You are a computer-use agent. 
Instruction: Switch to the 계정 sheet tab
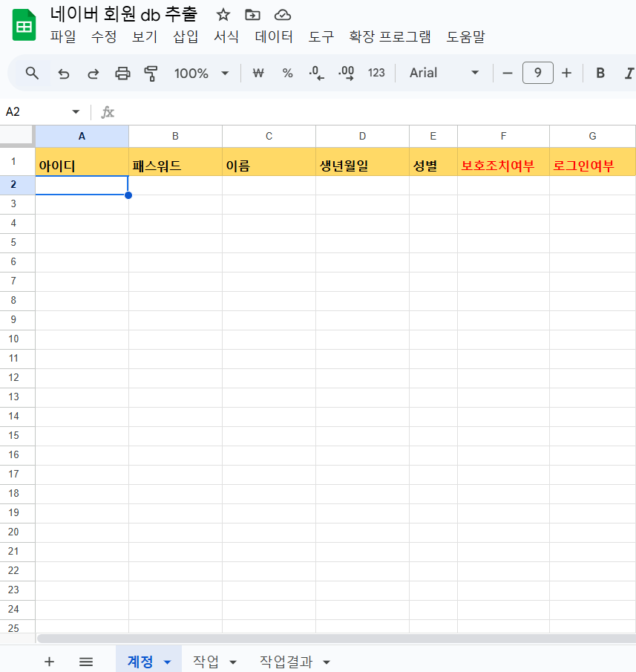click(x=140, y=662)
